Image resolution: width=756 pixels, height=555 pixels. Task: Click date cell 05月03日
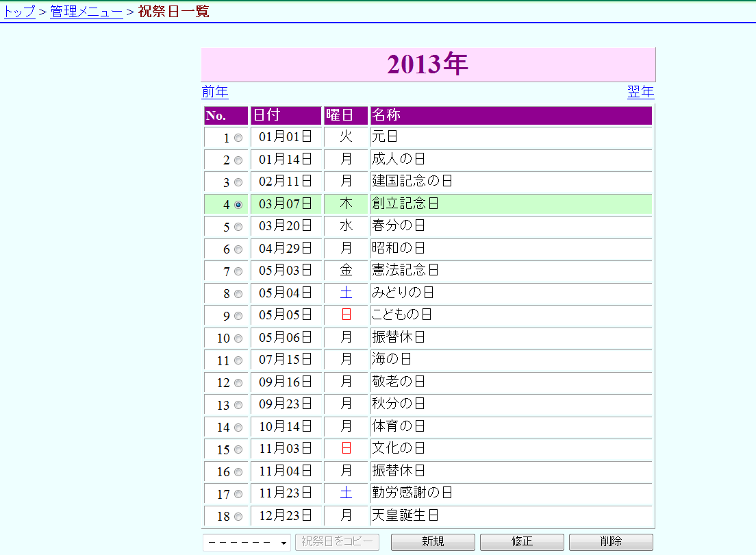click(286, 271)
